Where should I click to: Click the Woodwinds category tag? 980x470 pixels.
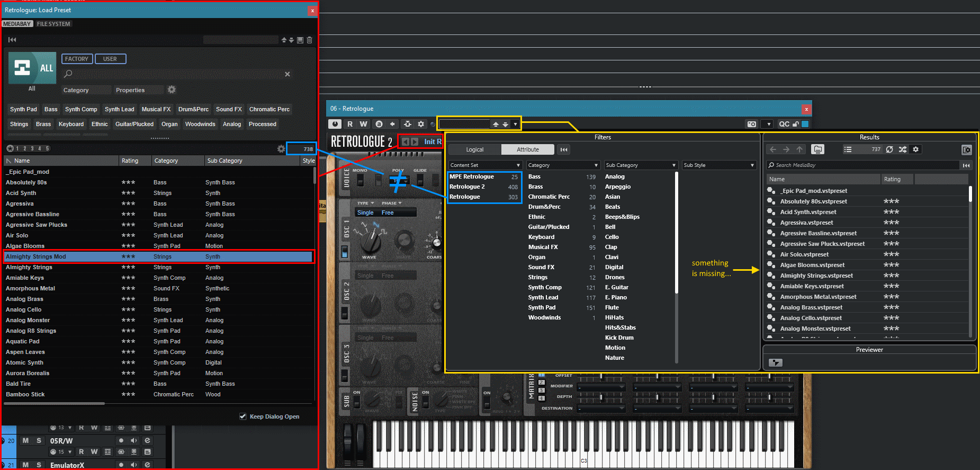(200, 124)
